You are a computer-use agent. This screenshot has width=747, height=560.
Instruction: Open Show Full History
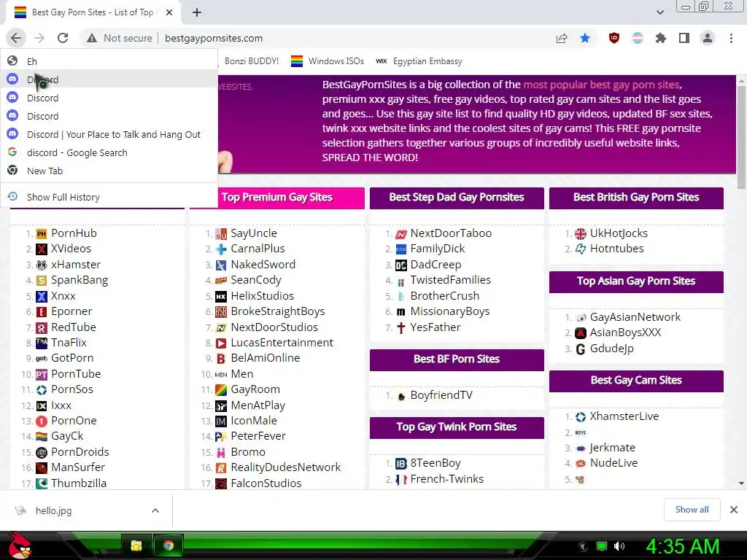coord(109,197)
